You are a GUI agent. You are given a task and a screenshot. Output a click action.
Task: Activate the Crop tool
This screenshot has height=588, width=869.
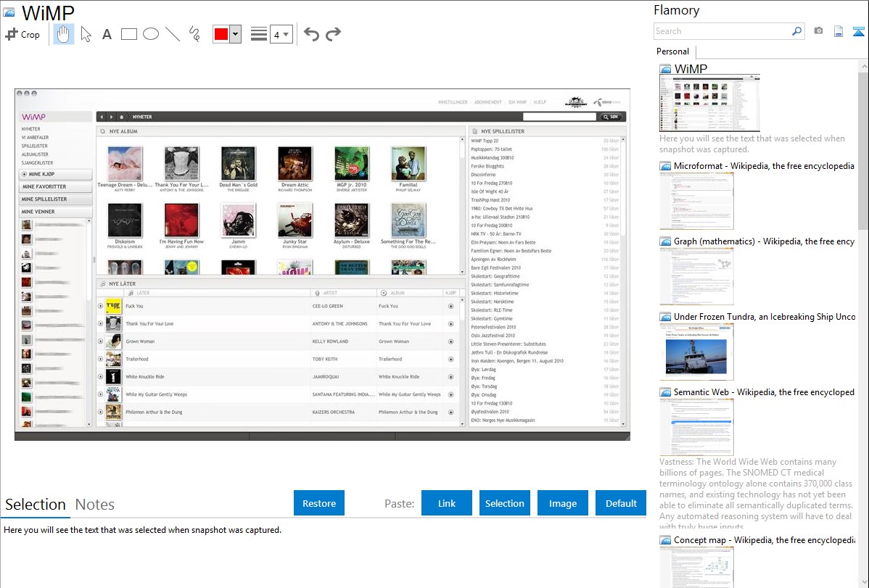pos(22,34)
